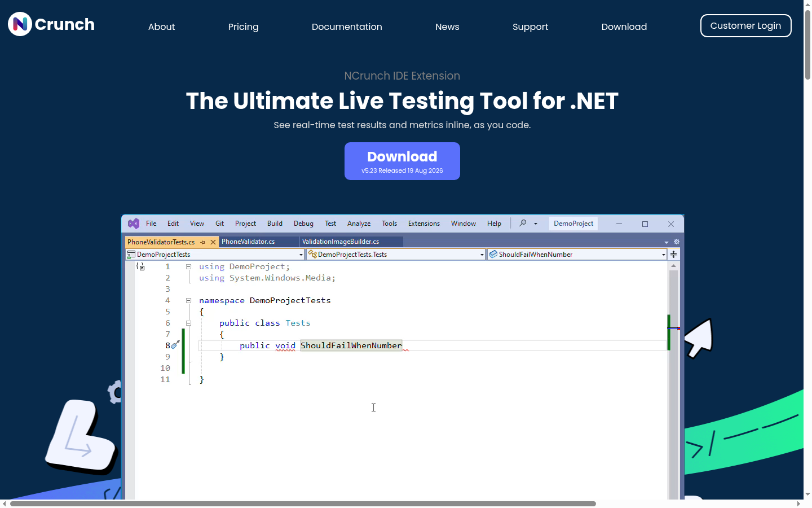Click the NCrunch logo
Screen dimensions: 812x508
(x=51, y=24)
